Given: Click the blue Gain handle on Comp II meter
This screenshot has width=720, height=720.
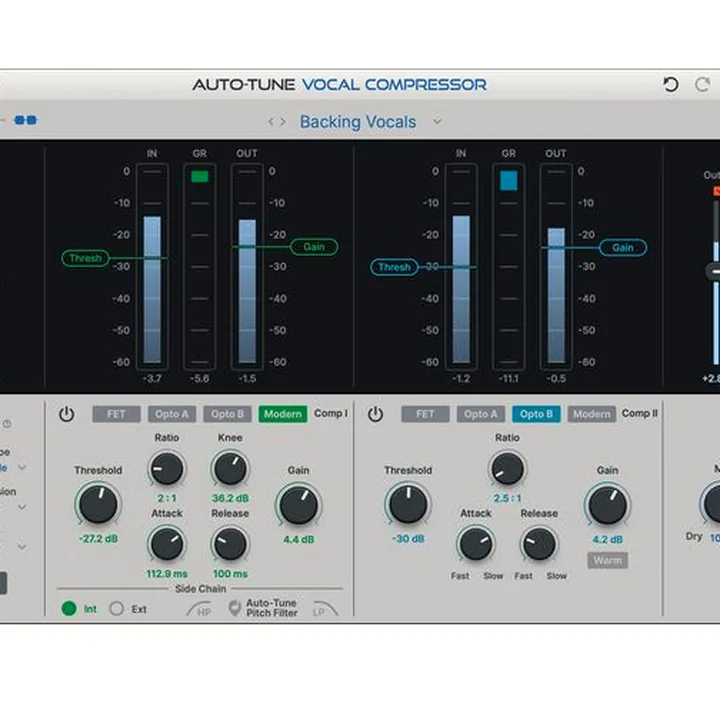Looking at the screenshot, I should (623, 248).
